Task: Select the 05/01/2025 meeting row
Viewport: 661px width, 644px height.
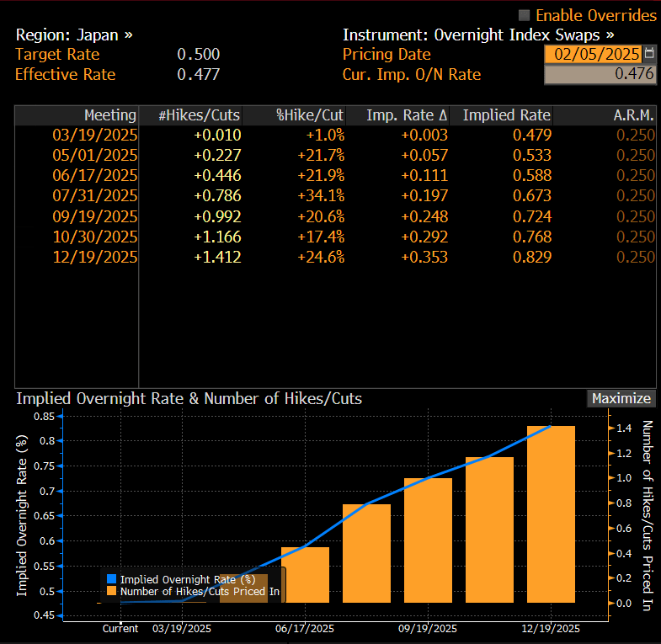Action: pos(335,156)
